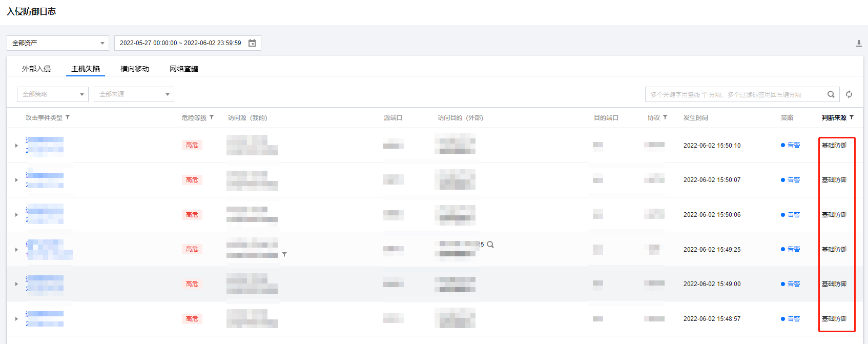Image resolution: width=868 pixels, height=344 pixels.
Task: Open the 全部策略 dropdown
Action: pyautogui.click(x=53, y=94)
